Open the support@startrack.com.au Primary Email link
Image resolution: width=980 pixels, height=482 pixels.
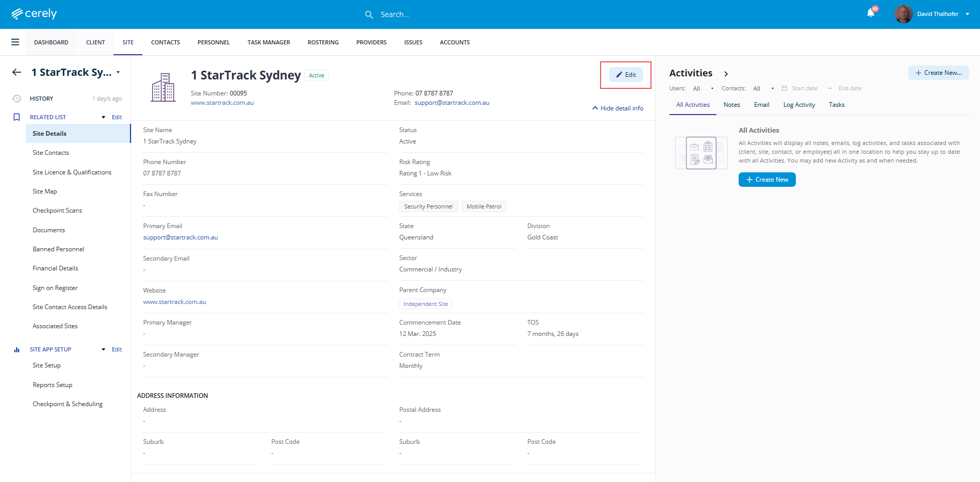(x=181, y=237)
